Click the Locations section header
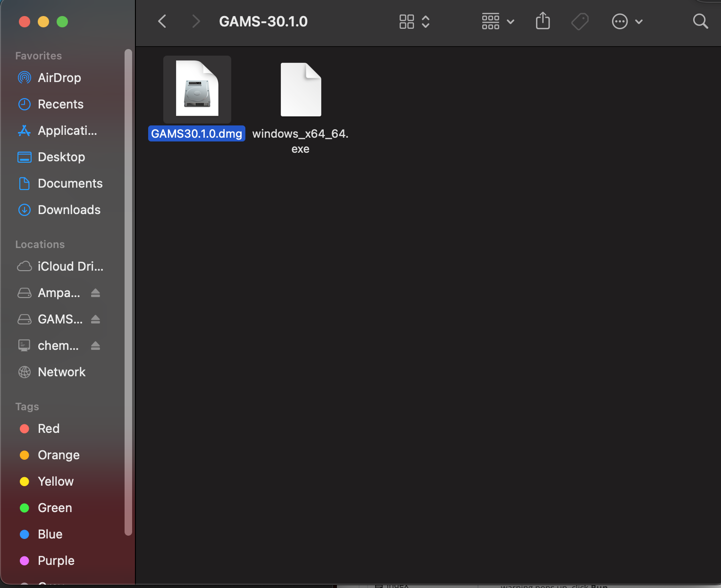 click(x=40, y=244)
